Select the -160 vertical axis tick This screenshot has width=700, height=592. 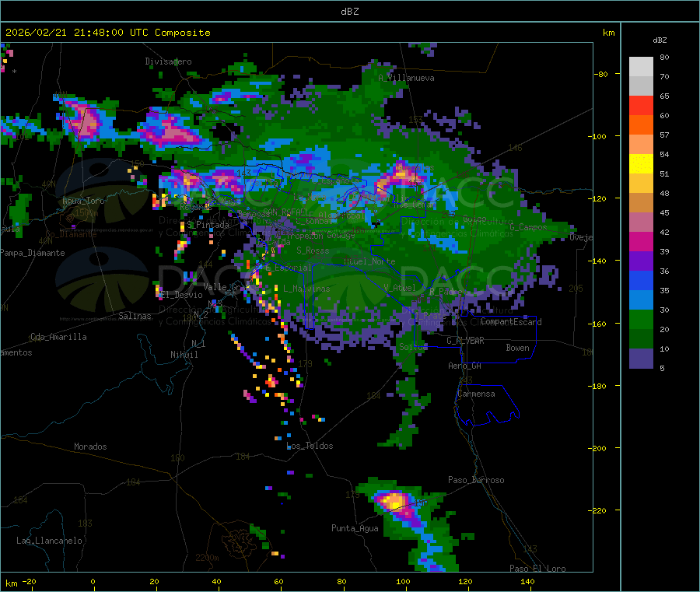pos(599,324)
